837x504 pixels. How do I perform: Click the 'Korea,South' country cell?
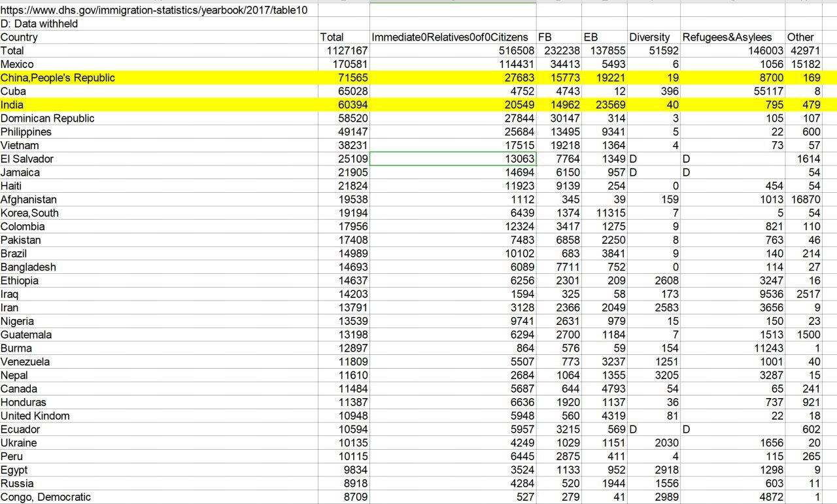coord(159,213)
